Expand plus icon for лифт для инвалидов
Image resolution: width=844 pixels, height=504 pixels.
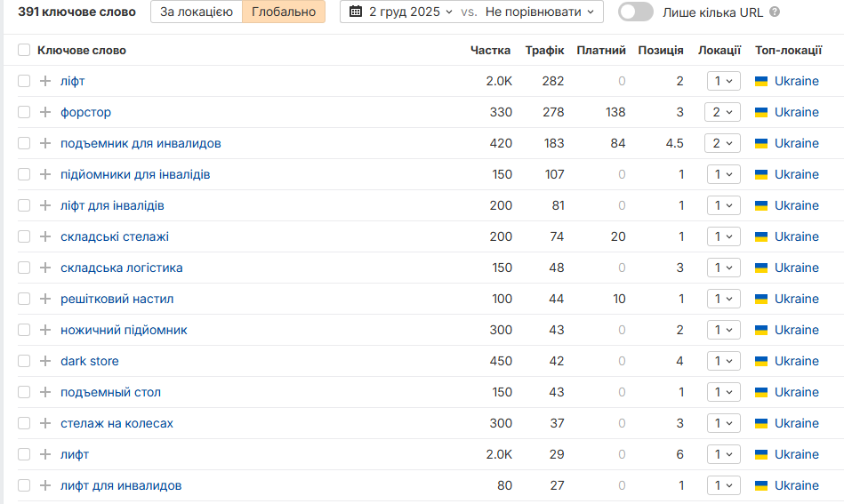pyautogui.click(x=45, y=485)
